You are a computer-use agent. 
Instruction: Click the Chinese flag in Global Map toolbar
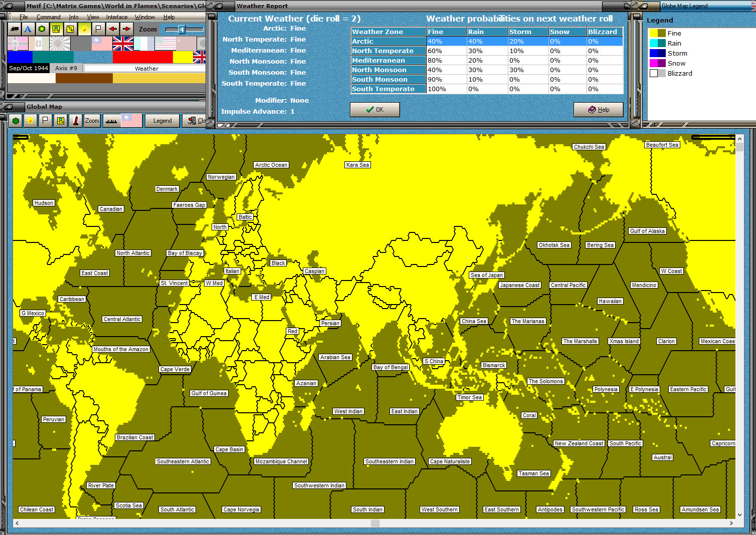point(131,121)
